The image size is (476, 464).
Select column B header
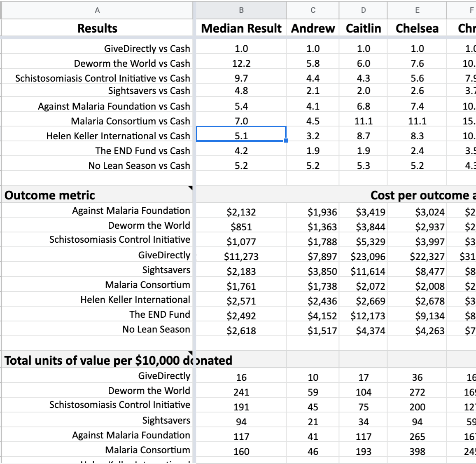[x=241, y=10]
